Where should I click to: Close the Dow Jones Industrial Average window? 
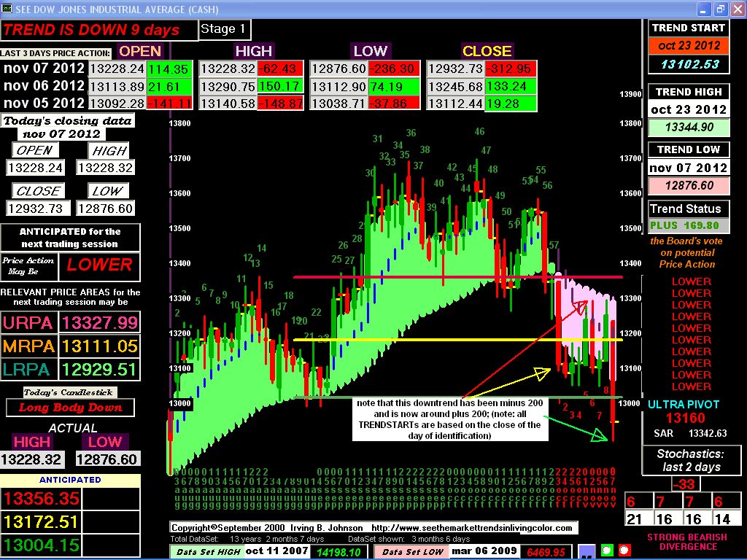(735, 9)
